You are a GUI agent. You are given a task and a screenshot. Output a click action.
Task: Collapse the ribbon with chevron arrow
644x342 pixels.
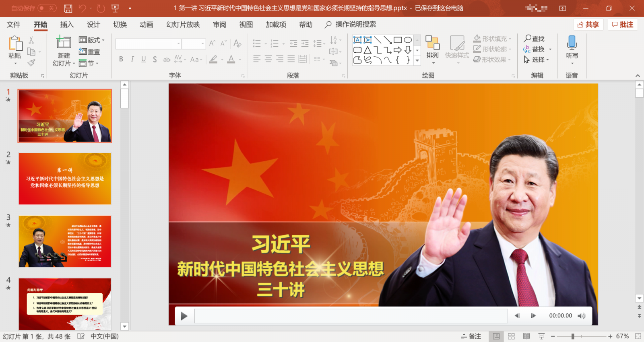pyautogui.click(x=638, y=76)
